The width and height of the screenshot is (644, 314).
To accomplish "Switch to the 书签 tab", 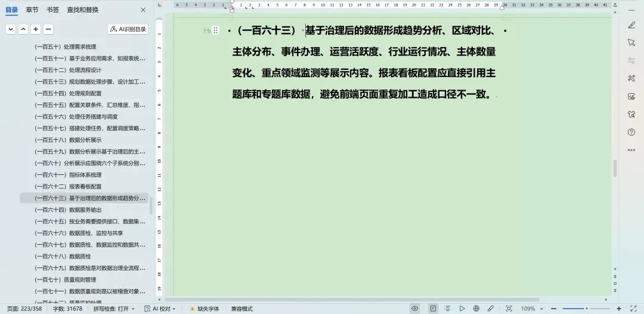I will point(52,10).
